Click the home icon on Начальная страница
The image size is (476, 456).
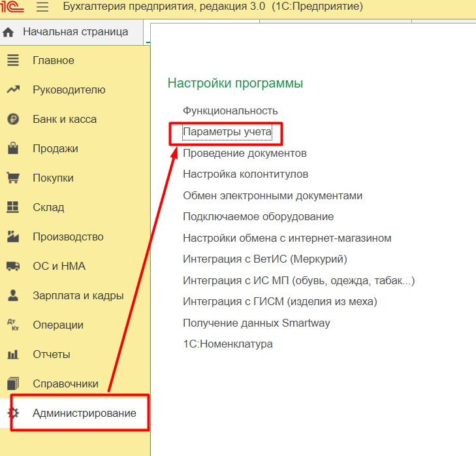pos(8,32)
